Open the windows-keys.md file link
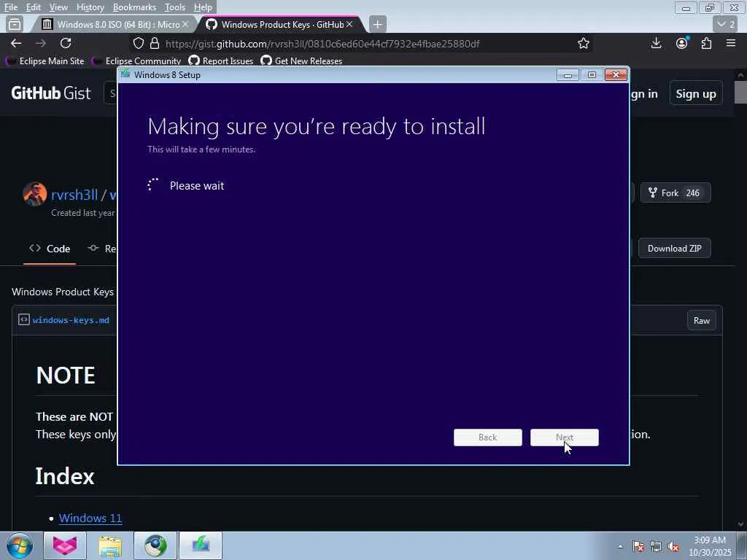 pyautogui.click(x=71, y=320)
